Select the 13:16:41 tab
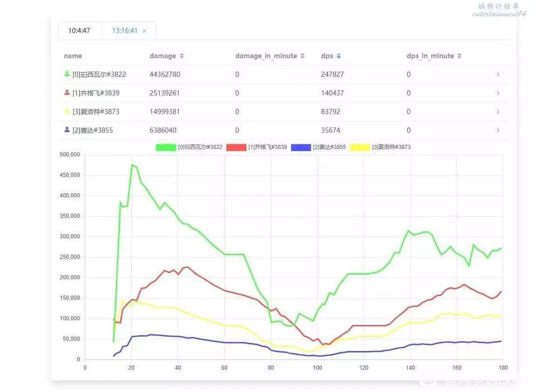This screenshot has height=392, width=534. click(124, 31)
